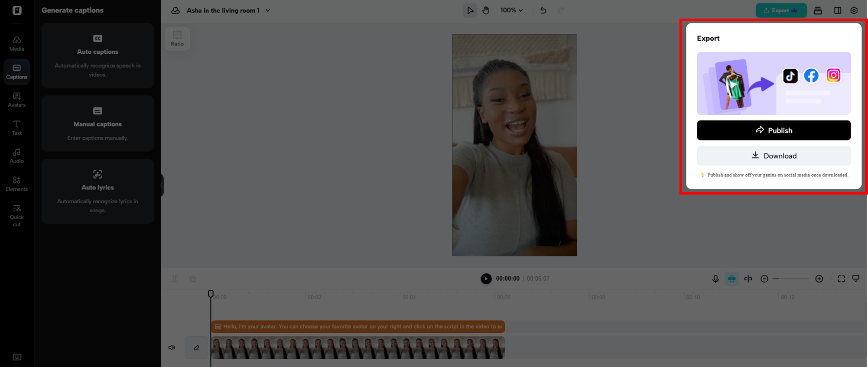This screenshot has width=868, height=367.
Task: Click the timeline playhead marker
Action: click(211, 294)
